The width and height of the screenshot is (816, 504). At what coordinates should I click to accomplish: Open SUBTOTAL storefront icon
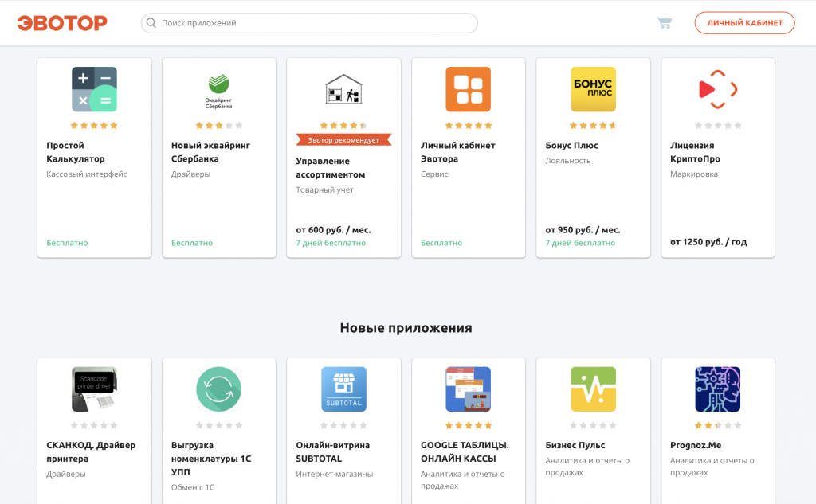[343, 389]
